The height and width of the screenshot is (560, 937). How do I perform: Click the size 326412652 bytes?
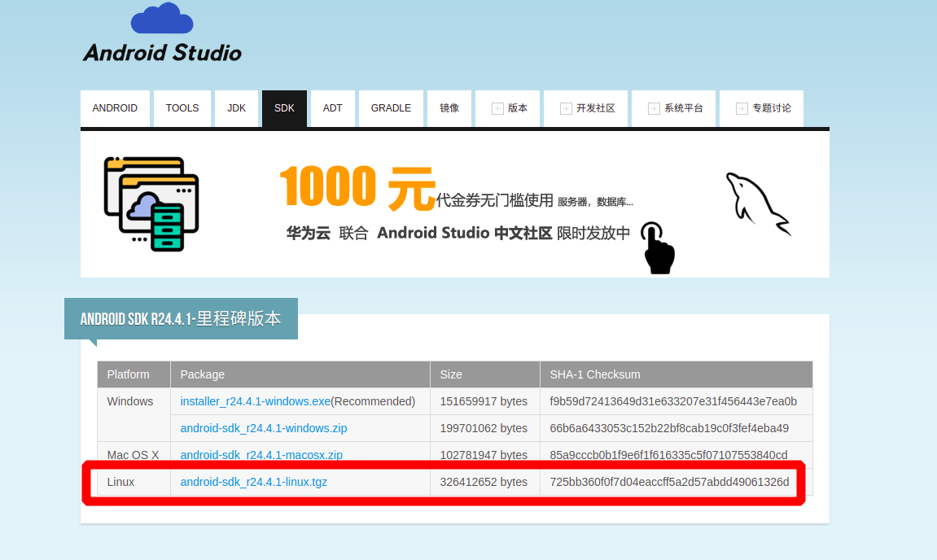[484, 483]
